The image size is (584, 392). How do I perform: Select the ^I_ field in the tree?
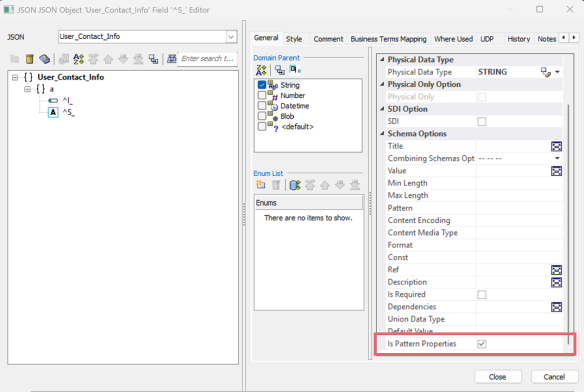click(67, 101)
